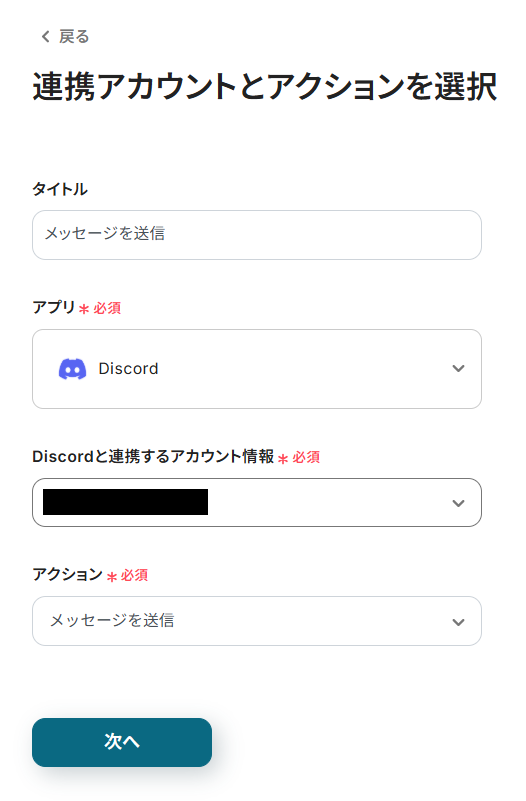The image size is (526, 801).
Task: Click the blacked-out account value
Action: (126, 502)
